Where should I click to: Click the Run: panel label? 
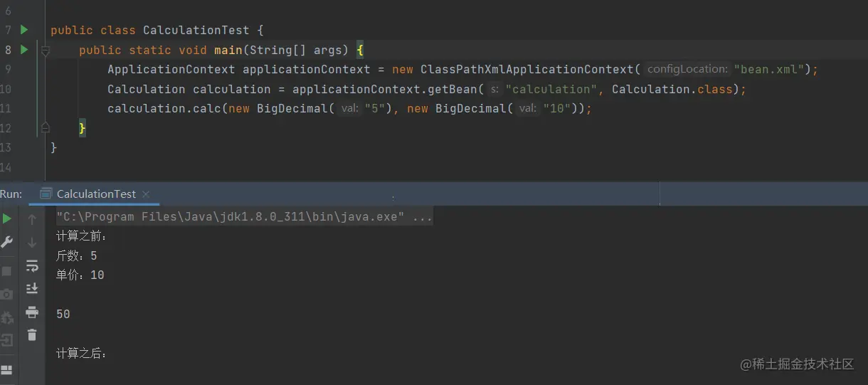point(11,194)
